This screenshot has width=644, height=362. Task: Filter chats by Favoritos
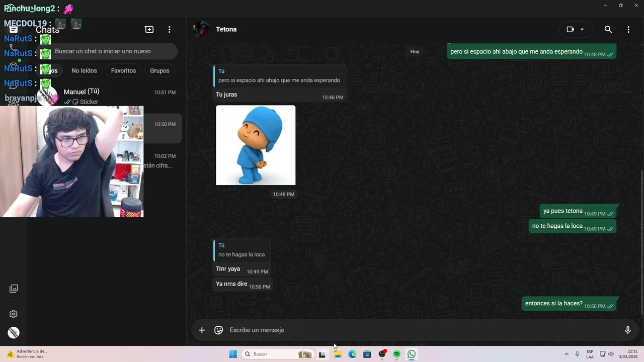(x=123, y=70)
